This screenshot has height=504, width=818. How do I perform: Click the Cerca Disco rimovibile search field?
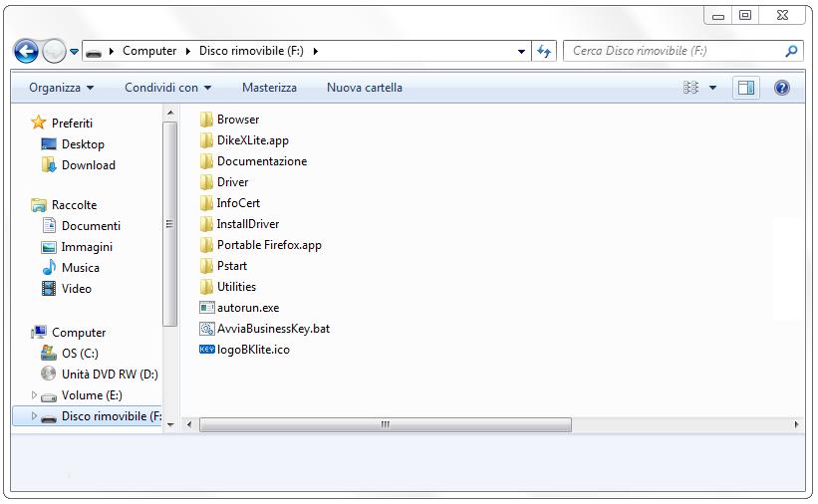[673, 51]
